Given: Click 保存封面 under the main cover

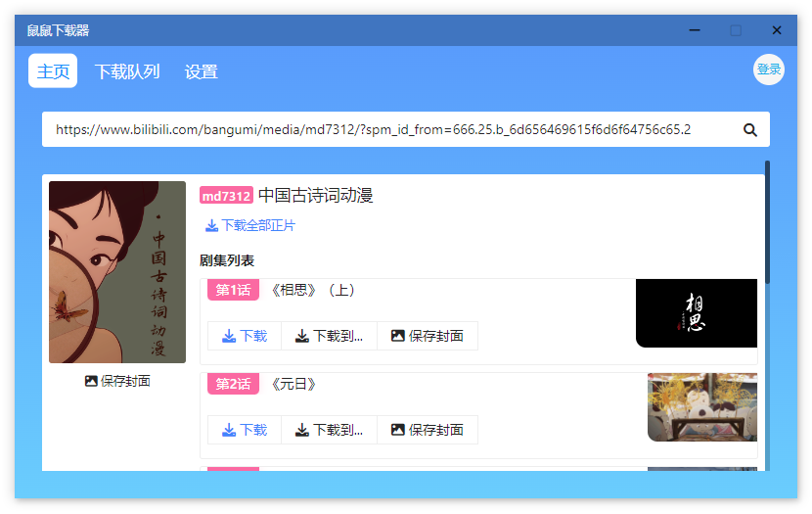Looking at the screenshot, I should pyautogui.click(x=117, y=382).
